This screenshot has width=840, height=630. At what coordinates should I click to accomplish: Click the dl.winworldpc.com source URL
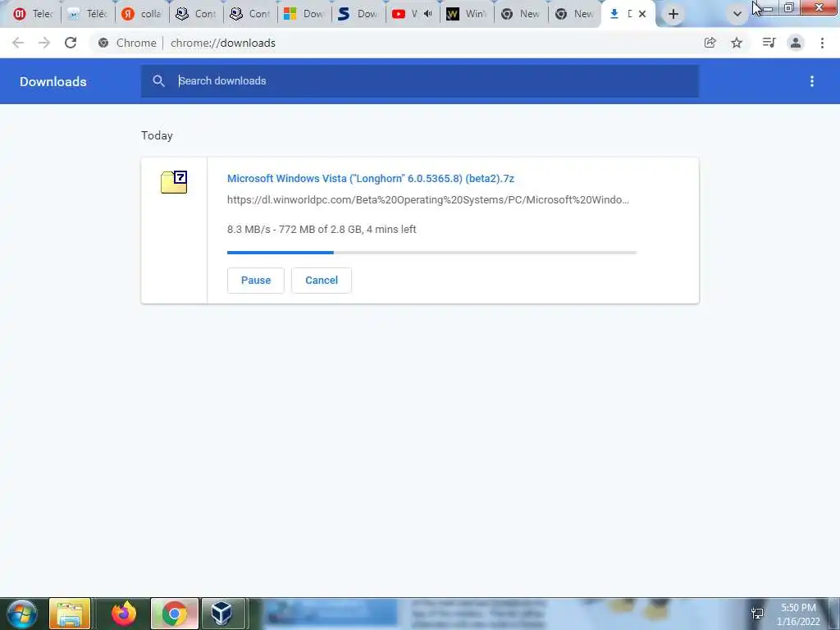(428, 200)
